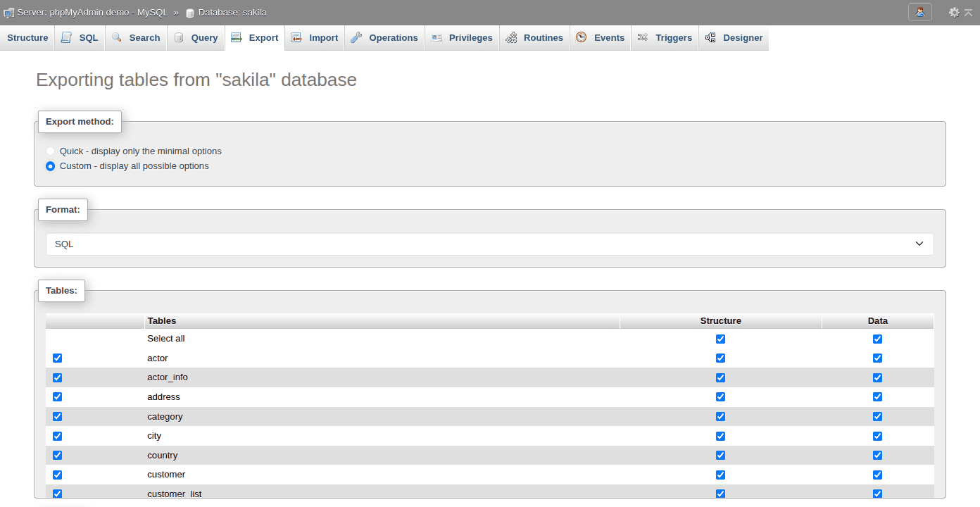980x507 pixels.
Task: Click the customer table name
Action: (x=166, y=475)
